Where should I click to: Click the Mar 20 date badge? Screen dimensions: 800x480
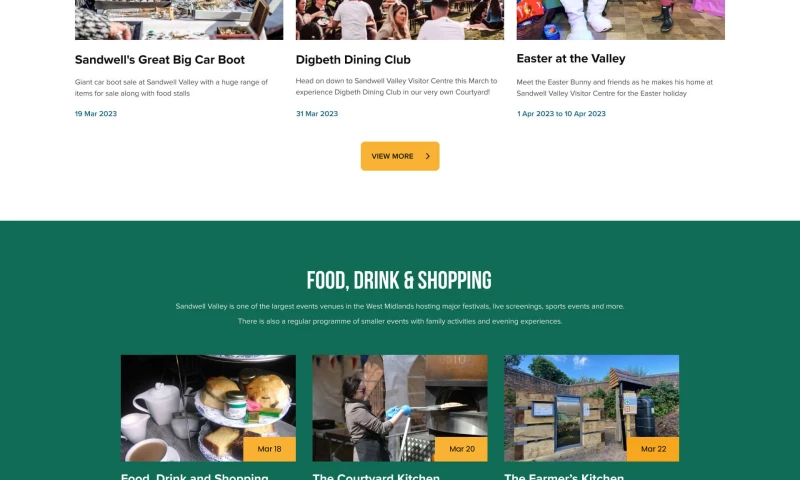click(x=462, y=449)
